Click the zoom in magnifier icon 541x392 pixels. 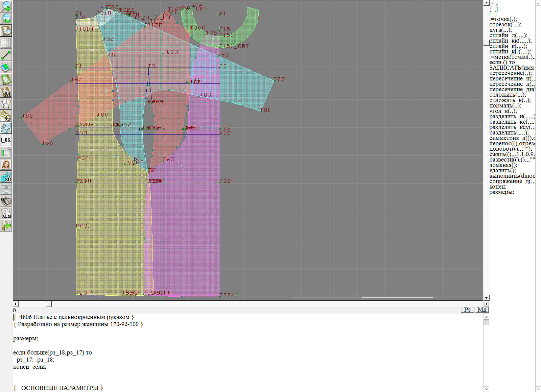(x=6, y=6)
